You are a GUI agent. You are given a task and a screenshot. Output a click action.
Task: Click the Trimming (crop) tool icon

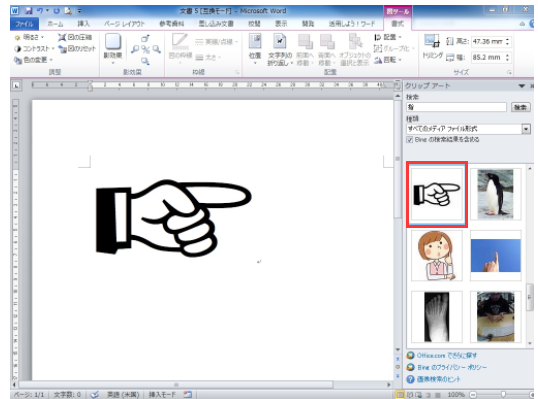click(x=432, y=41)
